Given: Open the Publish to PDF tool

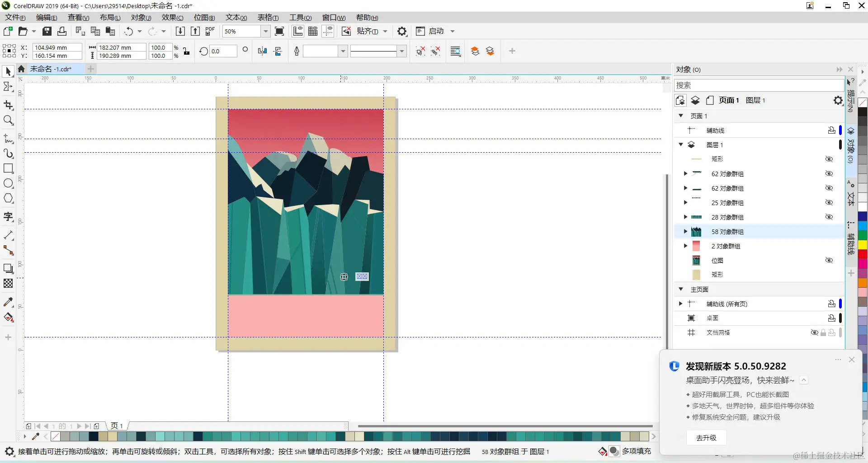Looking at the screenshot, I should (209, 31).
